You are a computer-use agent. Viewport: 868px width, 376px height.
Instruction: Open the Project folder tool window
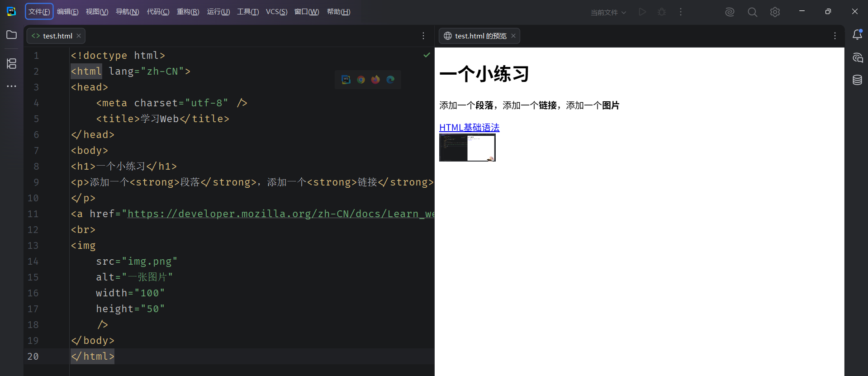pyautogui.click(x=12, y=35)
